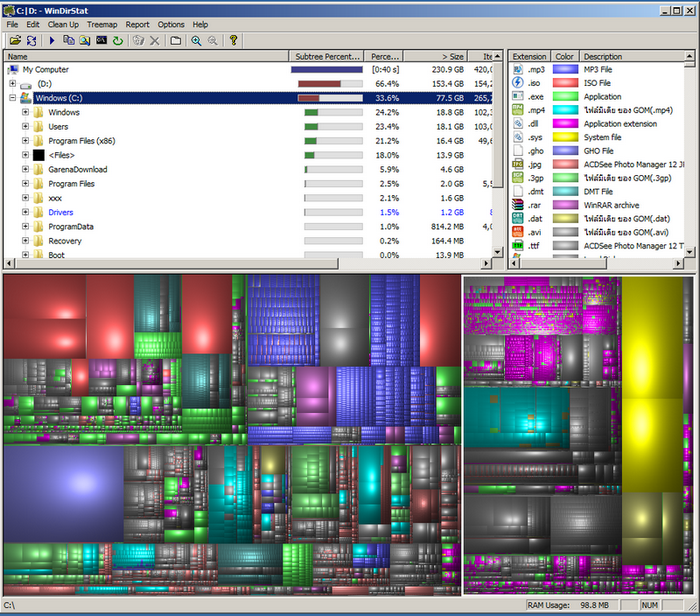Expand the Users folder tree node

(x=25, y=127)
